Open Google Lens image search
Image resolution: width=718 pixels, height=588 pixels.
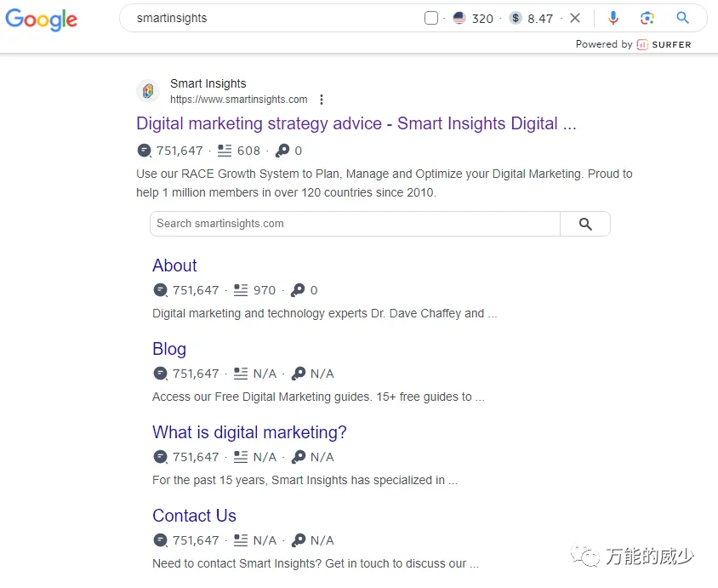pos(647,18)
